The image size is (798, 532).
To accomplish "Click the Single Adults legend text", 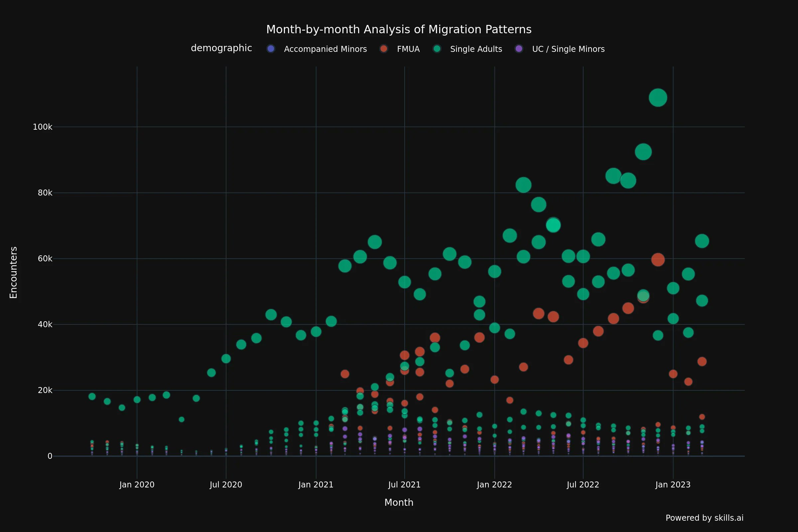I will tap(476, 49).
